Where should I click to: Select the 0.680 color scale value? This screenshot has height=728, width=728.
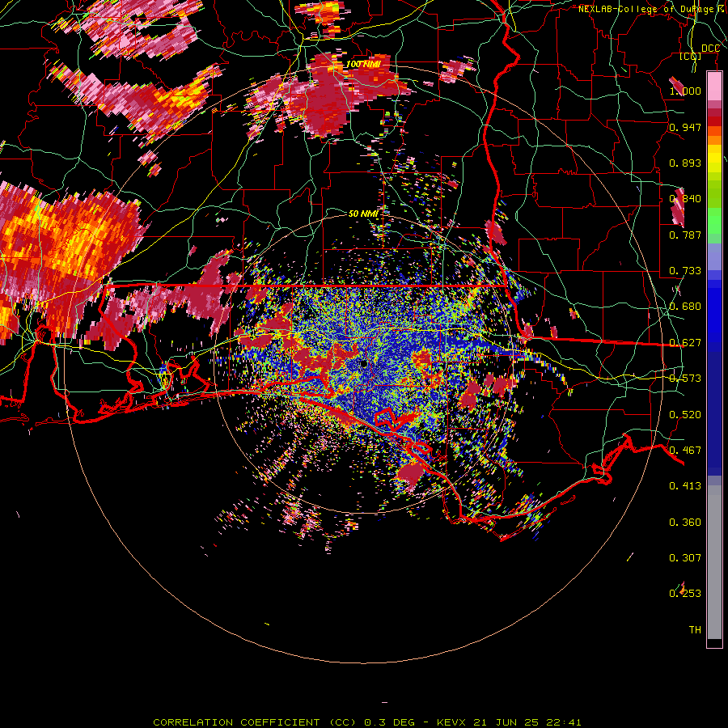[x=685, y=307]
